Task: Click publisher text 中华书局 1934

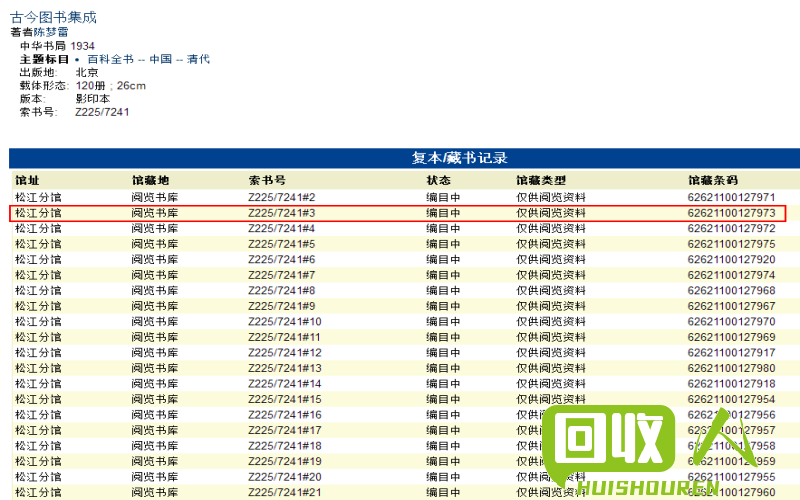Action: [57, 46]
